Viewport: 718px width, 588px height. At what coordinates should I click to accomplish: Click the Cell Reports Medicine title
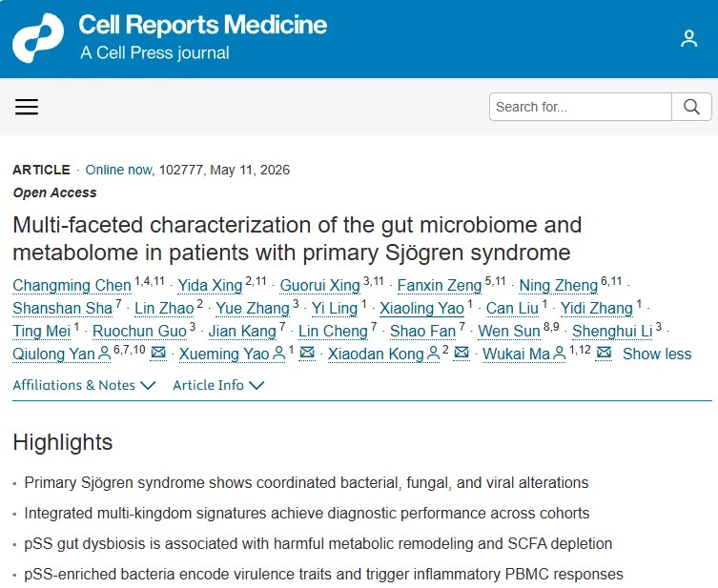(x=202, y=25)
